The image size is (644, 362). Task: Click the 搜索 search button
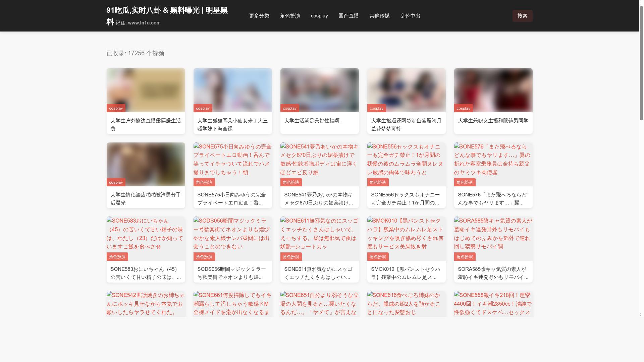click(522, 16)
